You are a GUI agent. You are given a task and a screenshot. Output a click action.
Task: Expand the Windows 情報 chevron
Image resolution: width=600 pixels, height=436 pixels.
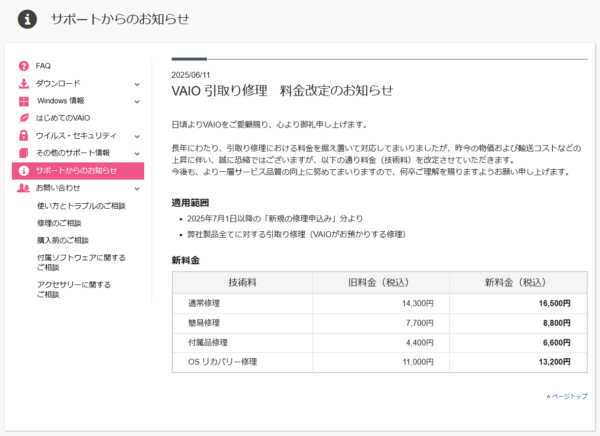pyautogui.click(x=137, y=101)
